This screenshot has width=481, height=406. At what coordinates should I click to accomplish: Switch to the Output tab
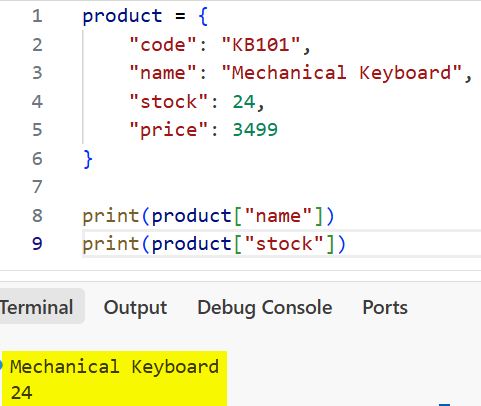[x=135, y=307]
